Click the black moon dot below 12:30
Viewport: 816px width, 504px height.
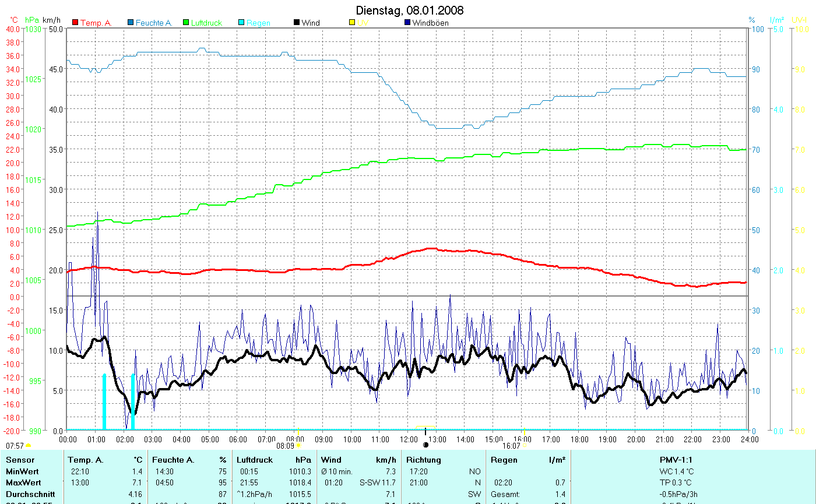pyautogui.click(x=425, y=445)
